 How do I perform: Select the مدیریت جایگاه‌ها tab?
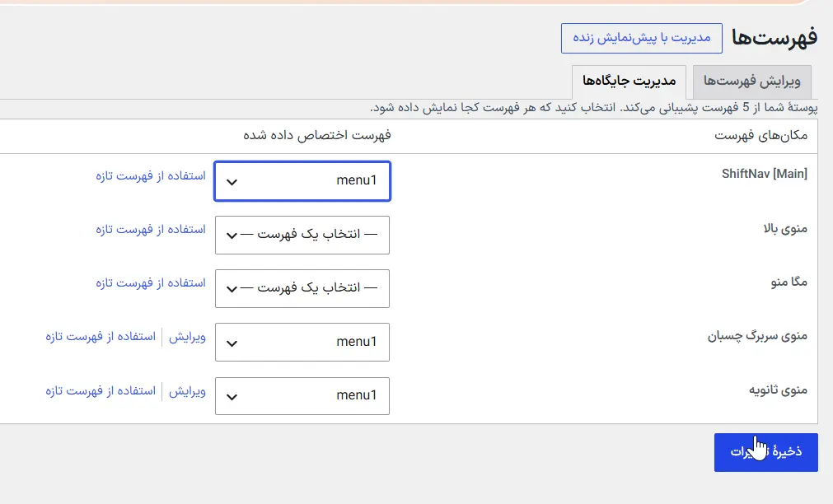[629, 82]
